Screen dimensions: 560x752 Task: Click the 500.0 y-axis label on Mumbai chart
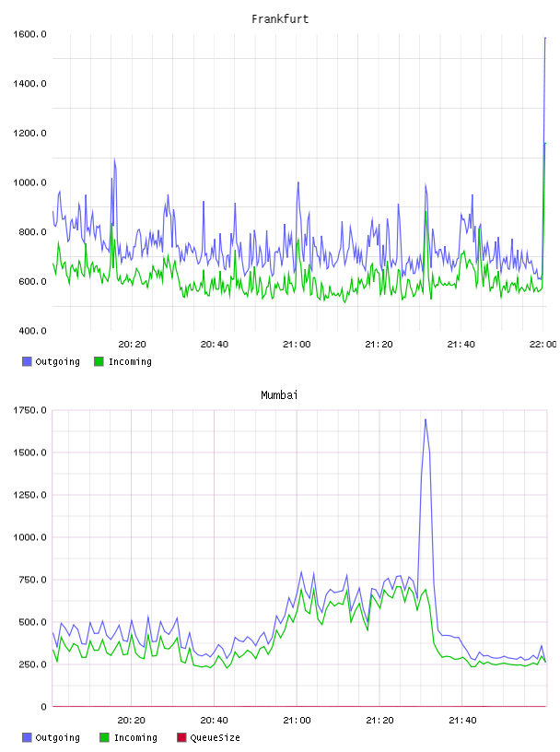[x=32, y=622]
